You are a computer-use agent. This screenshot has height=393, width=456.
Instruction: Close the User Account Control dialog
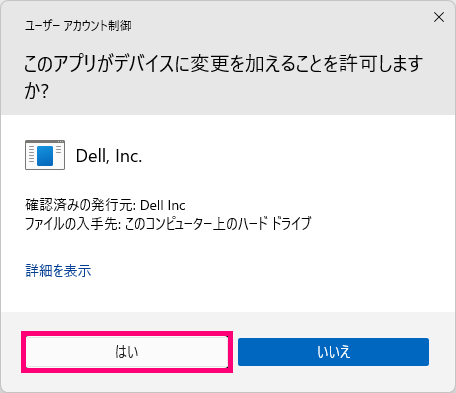[x=439, y=17]
